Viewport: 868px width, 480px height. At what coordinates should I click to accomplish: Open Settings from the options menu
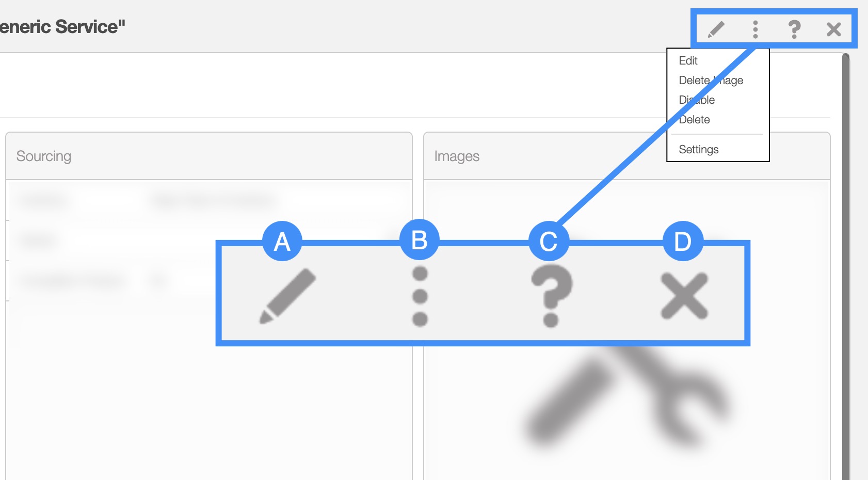tap(699, 150)
